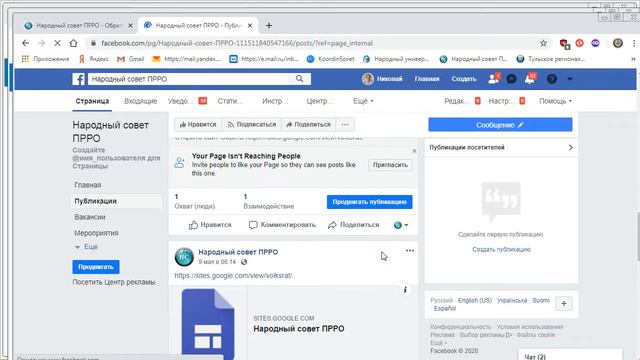Click the top Нравится page button
640x360 pixels.
pos(198,124)
